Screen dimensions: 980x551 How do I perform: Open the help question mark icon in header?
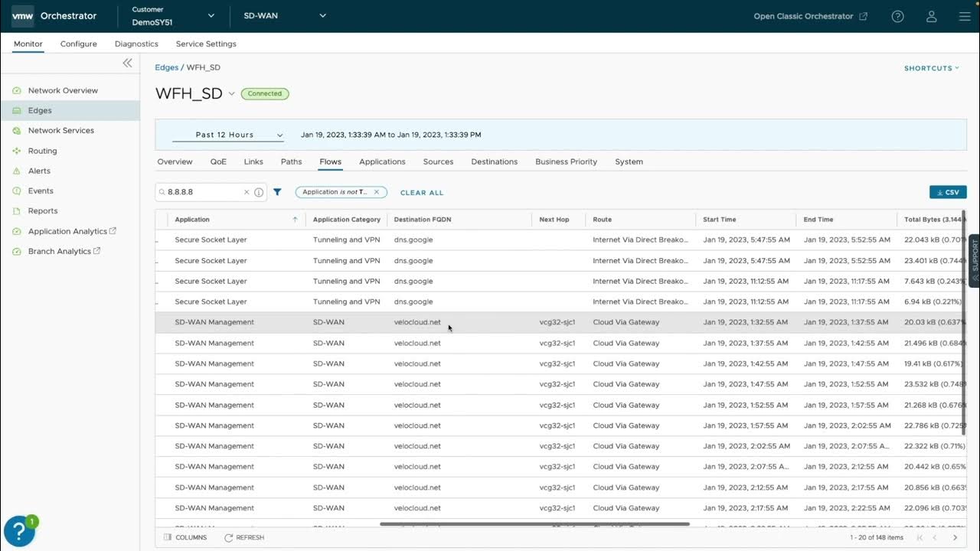(x=898, y=16)
